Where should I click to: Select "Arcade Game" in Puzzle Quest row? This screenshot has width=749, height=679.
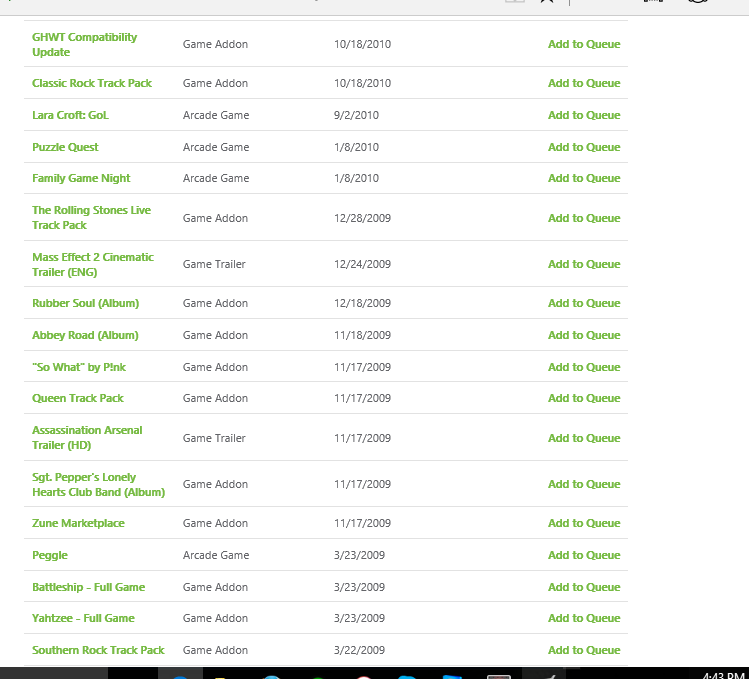216,147
